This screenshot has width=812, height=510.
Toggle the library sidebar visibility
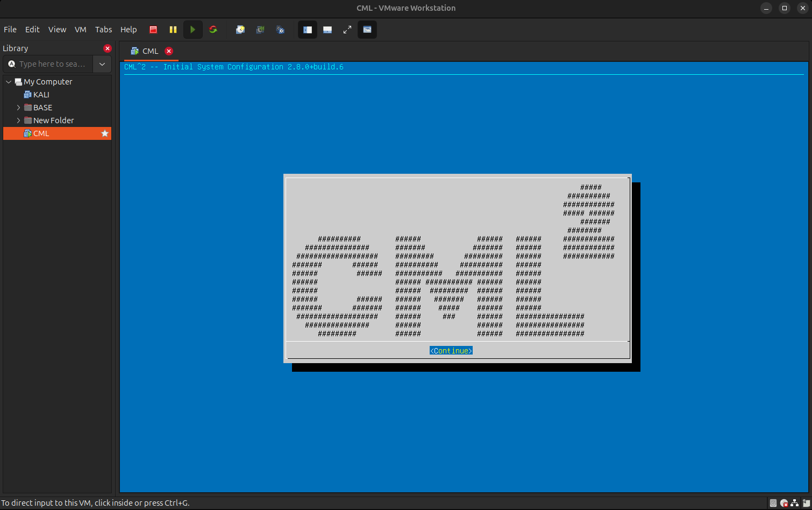(308, 30)
